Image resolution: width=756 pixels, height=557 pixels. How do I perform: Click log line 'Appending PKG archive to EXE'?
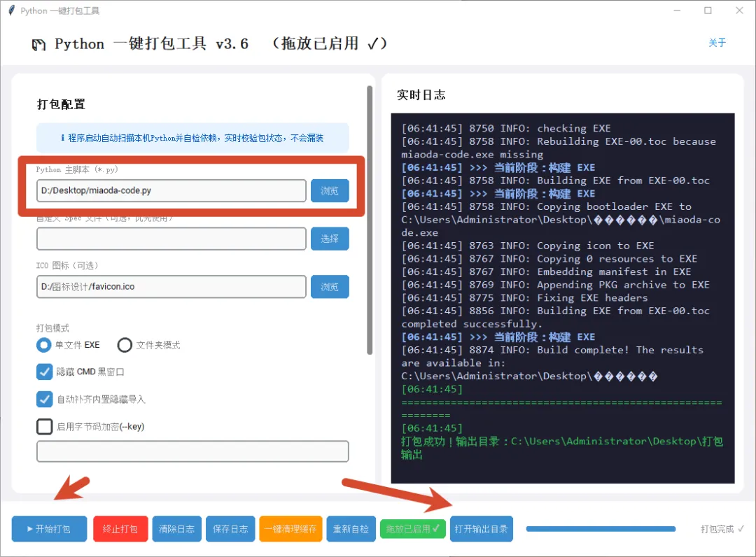(555, 285)
